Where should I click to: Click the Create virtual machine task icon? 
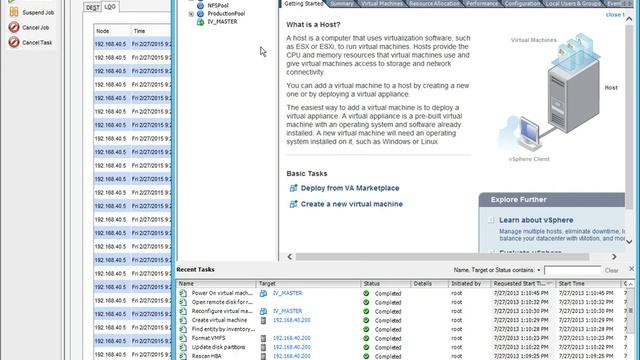tap(183, 320)
